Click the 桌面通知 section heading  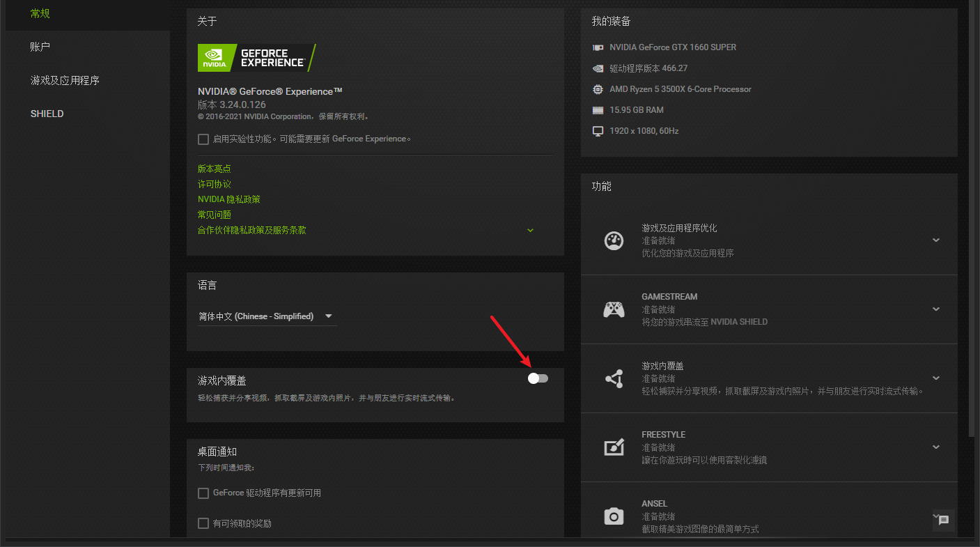click(x=217, y=452)
